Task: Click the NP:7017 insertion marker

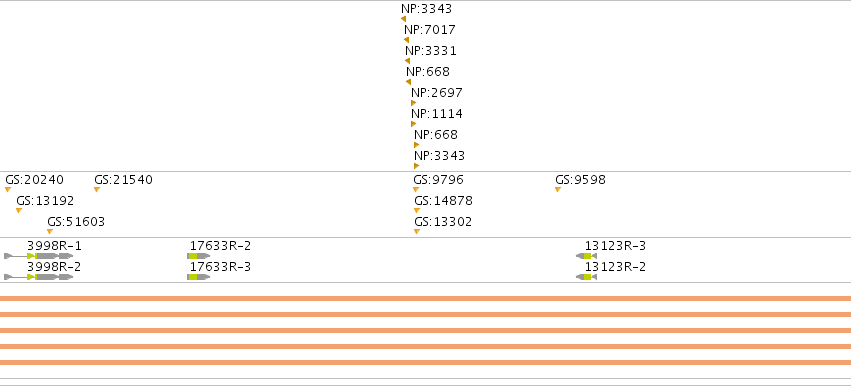Action: tap(406, 40)
